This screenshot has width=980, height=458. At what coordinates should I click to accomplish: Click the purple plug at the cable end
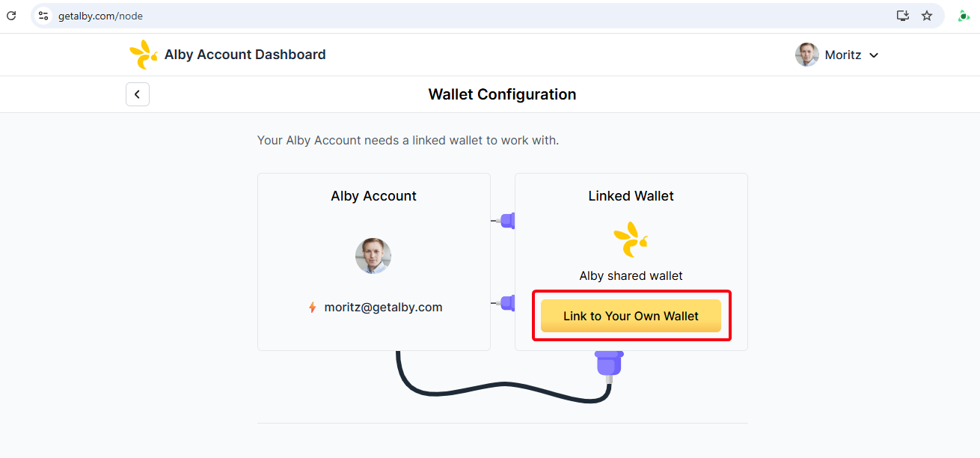(x=608, y=364)
